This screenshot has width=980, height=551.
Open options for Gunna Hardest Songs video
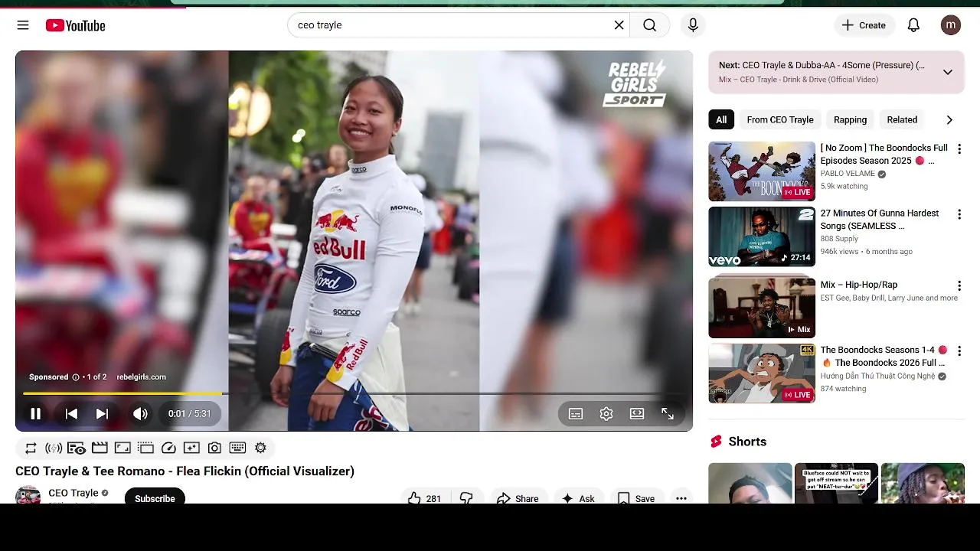[959, 215]
